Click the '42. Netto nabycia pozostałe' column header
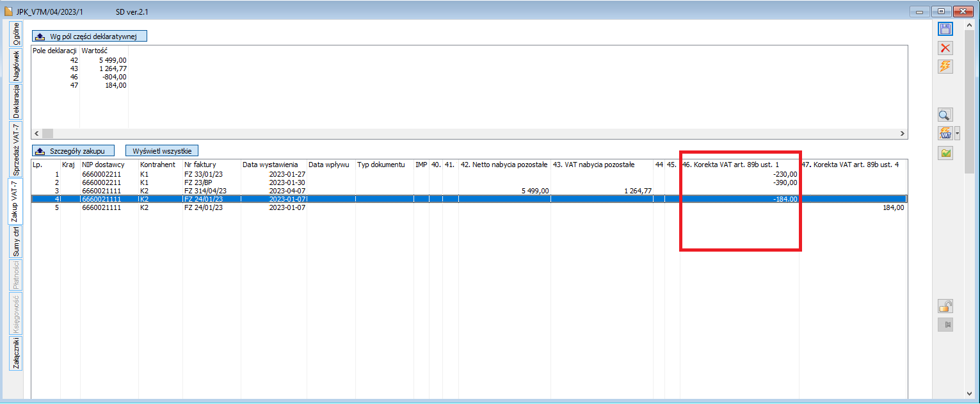The height and width of the screenshot is (404, 980). coord(504,165)
